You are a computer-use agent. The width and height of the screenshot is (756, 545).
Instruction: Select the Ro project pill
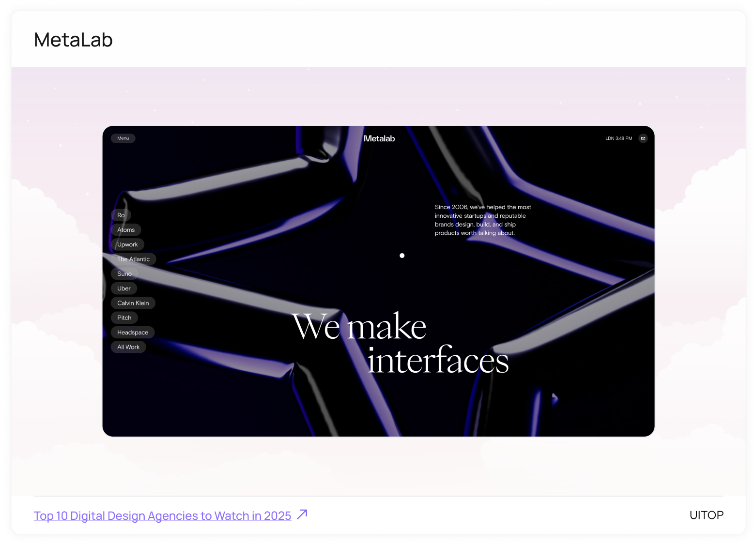click(x=121, y=215)
